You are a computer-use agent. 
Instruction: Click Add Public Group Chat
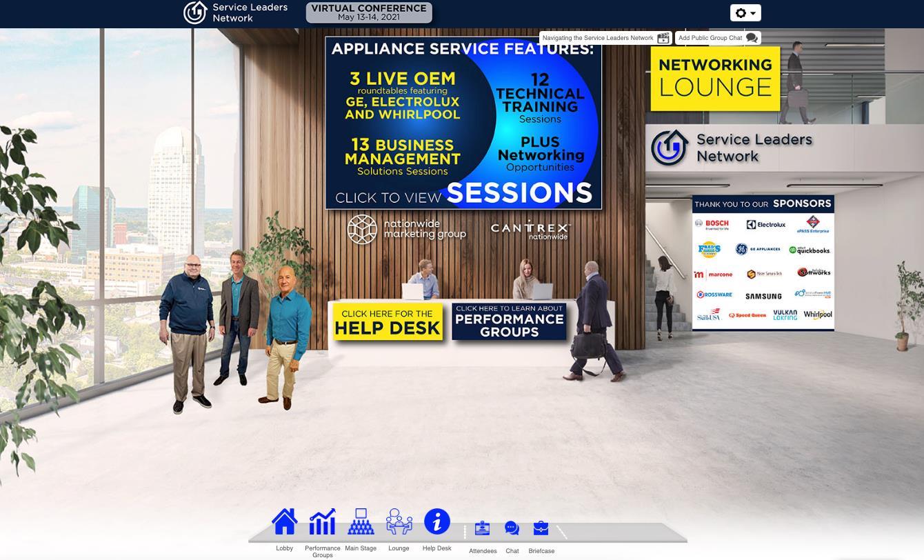pos(718,38)
